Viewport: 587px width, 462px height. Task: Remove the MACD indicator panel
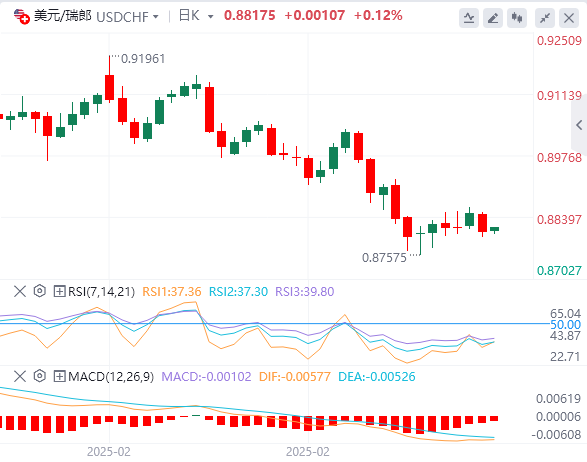click(x=19, y=376)
